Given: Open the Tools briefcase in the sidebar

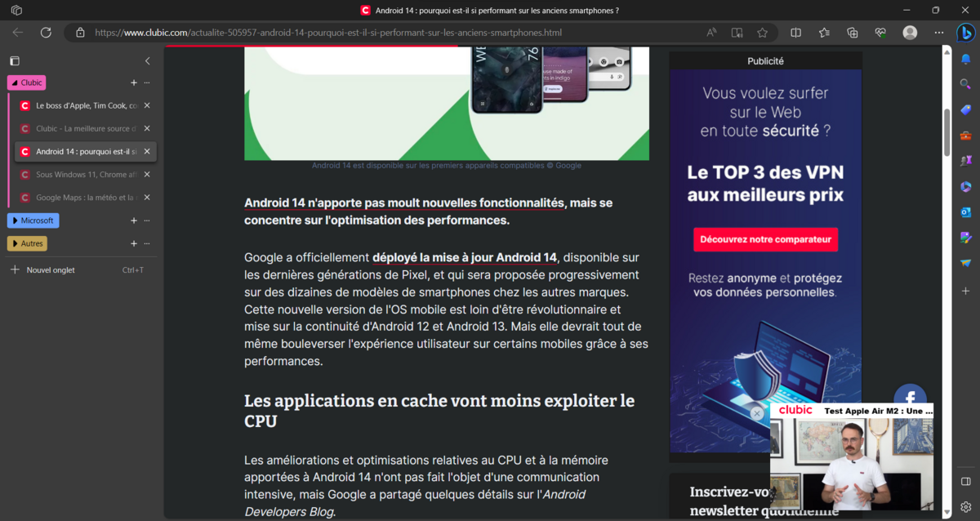Looking at the screenshot, I should coord(965,136).
